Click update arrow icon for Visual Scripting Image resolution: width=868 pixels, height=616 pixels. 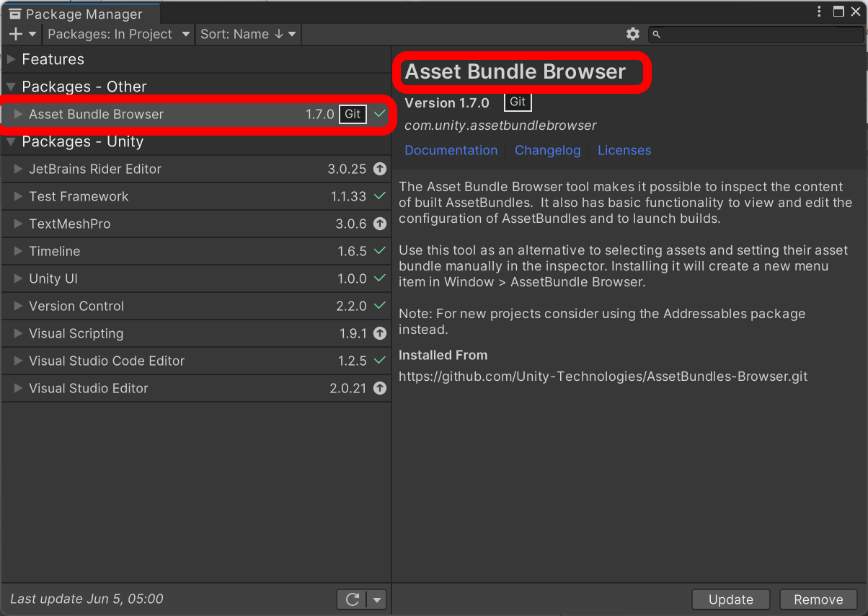pyautogui.click(x=380, y=333)
